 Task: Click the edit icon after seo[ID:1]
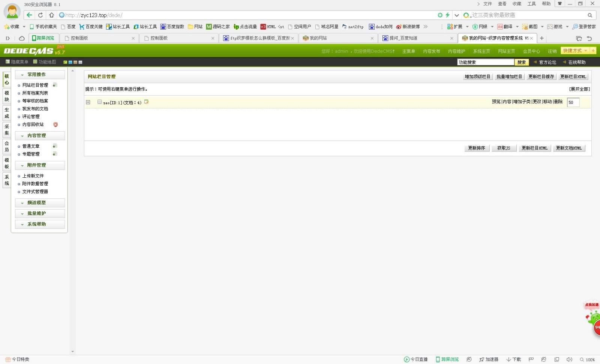[x=146, y=102]
